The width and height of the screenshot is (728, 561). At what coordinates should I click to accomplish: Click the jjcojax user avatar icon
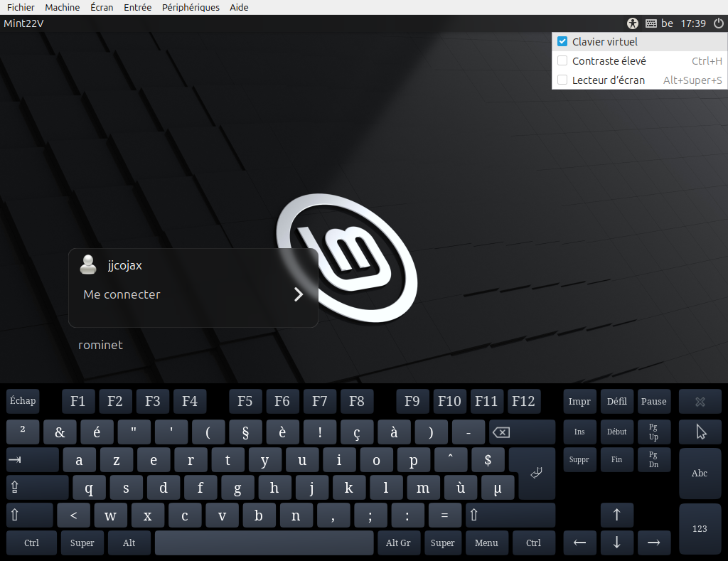tap(87, 265)
